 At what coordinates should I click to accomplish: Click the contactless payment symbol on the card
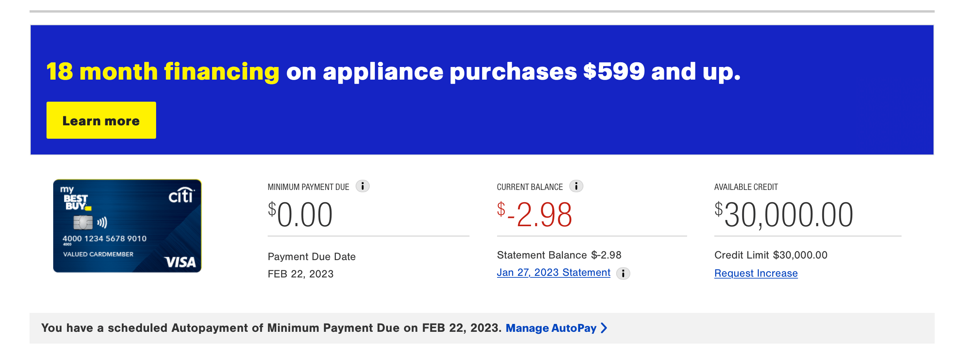pos(102,223)
